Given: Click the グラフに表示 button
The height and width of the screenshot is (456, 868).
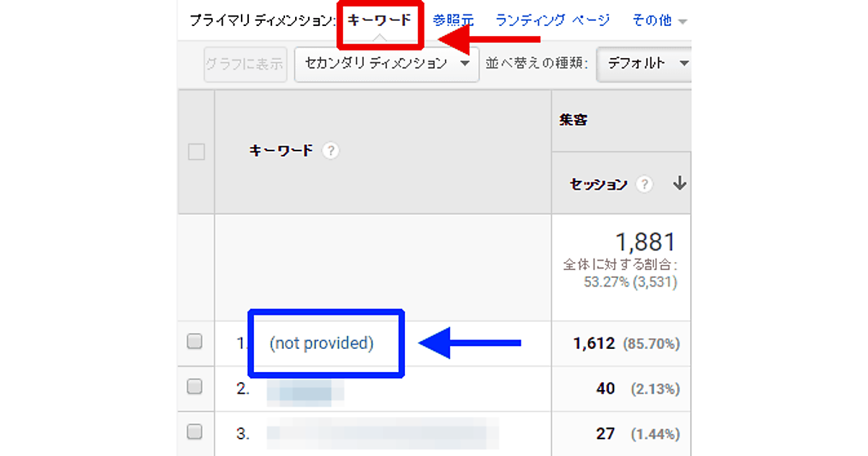Looking at the screenshot, I should coord(245,64).
